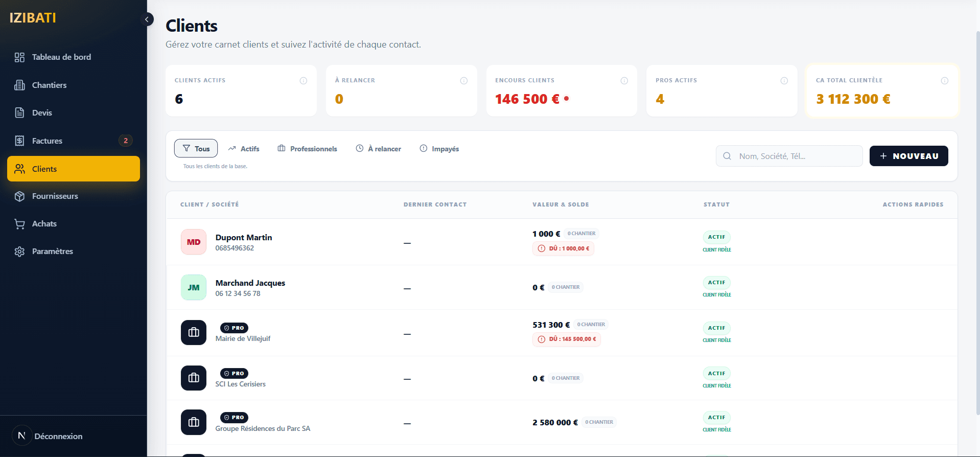This screenshot has height=457, width=980.
Task: Switch to the Actifs filter tab
Action: pyautogui.click(x=244, y=149)
